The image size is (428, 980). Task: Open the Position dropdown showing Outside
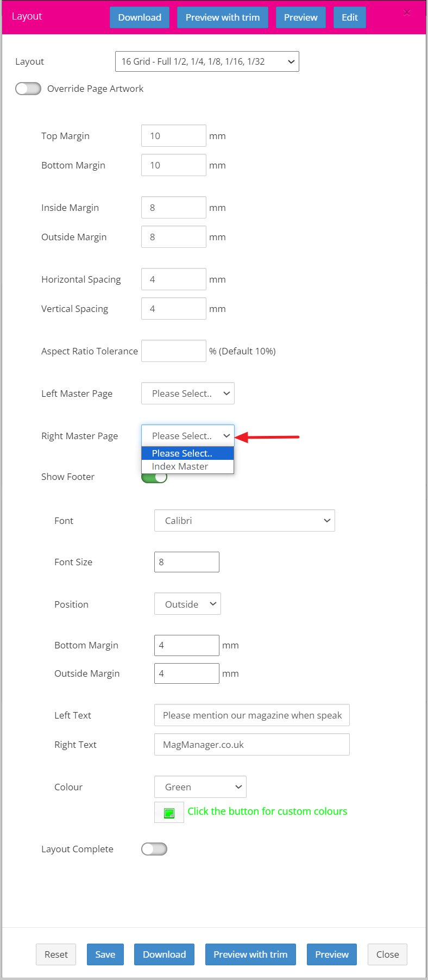pos(187,604)
